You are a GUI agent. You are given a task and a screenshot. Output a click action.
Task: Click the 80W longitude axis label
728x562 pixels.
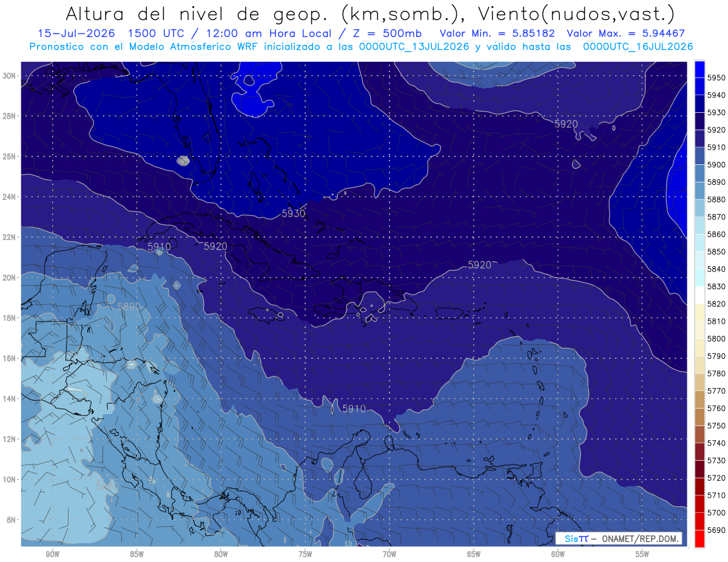[x=221, y=554]
